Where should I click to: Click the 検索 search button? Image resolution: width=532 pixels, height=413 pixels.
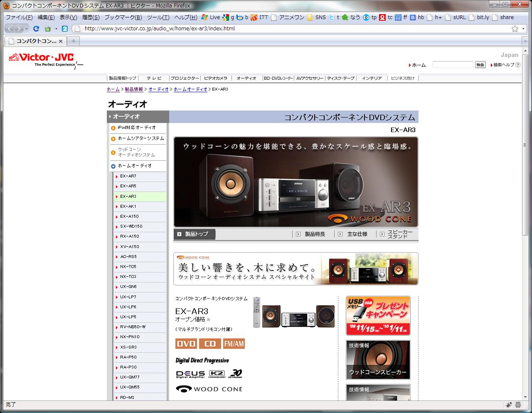[480, 65]
